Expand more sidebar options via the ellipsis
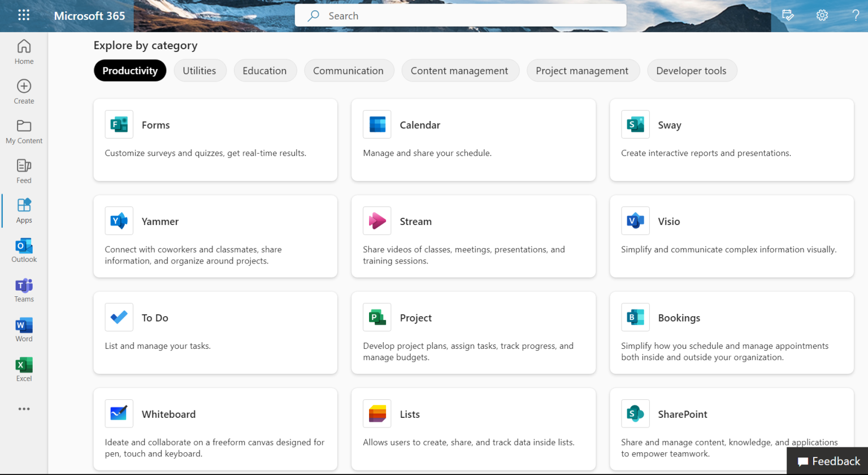Viewport: 868px width, 475px height. 24,408
